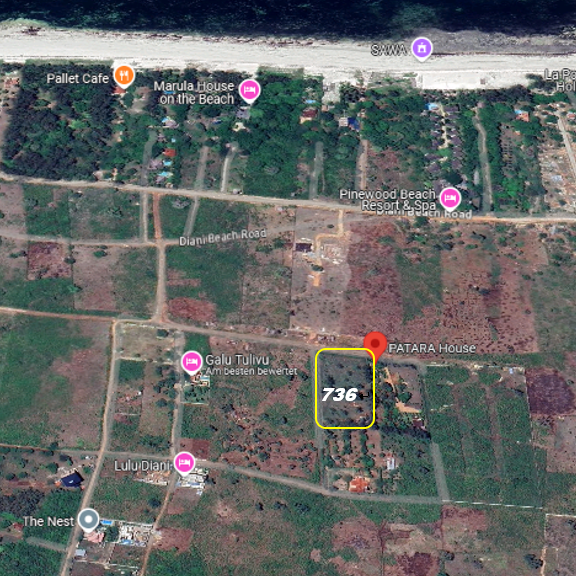Click the "Pallet Cafe" label text

[78, 78]
